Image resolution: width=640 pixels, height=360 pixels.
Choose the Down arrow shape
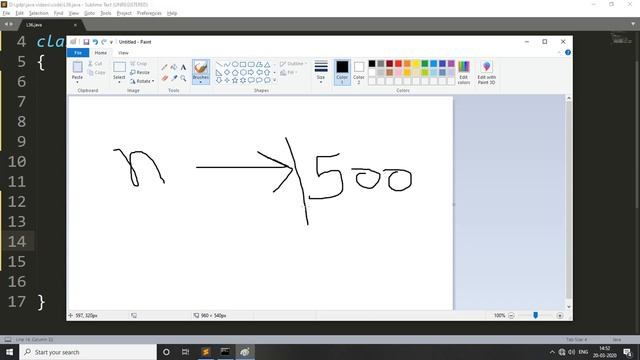click(219, 80)
